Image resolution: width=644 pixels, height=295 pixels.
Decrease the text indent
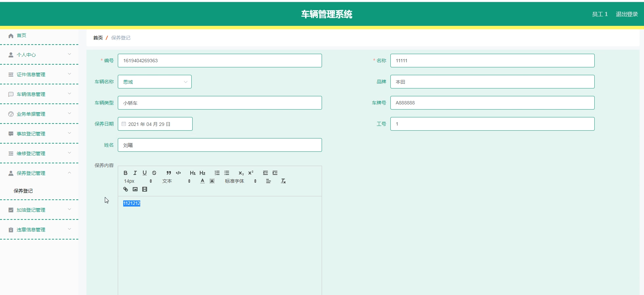[x=265, y=173]
